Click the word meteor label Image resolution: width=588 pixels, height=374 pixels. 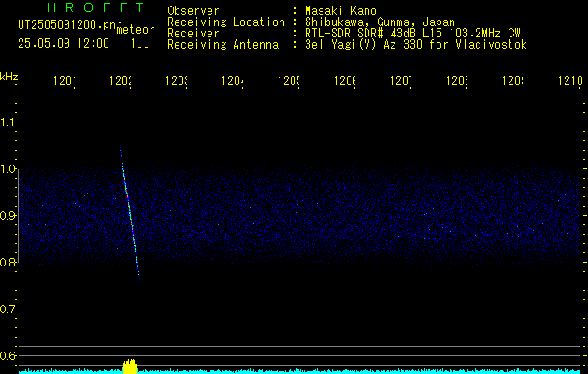pyautogui.click(x=136, y=30)
